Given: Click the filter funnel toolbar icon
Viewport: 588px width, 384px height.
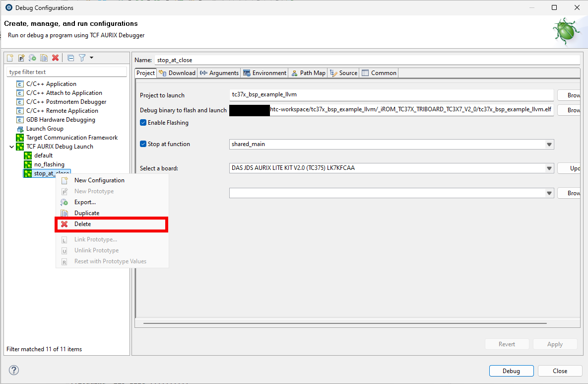Looking at the screenshot, I should tap(82, 58).
